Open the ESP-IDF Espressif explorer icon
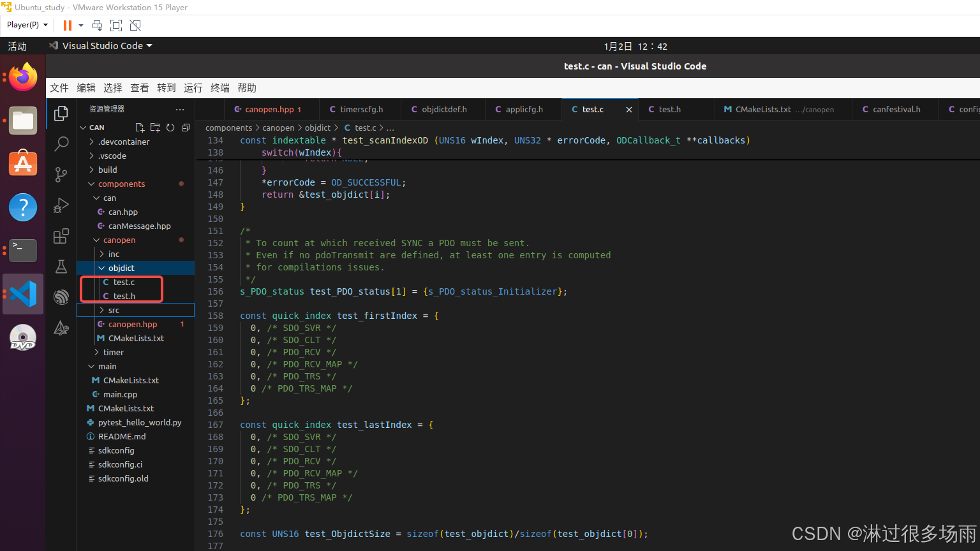This screenshot has width=980, height=551. pyautogui.click(x=61, y=297)
